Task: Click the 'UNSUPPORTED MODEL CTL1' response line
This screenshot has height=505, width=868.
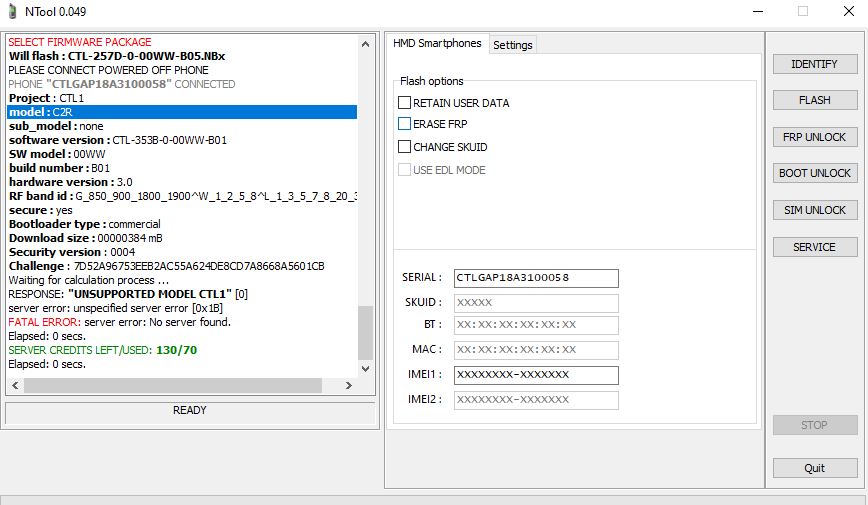Action: pyautogui.click(x=128, y=294)
